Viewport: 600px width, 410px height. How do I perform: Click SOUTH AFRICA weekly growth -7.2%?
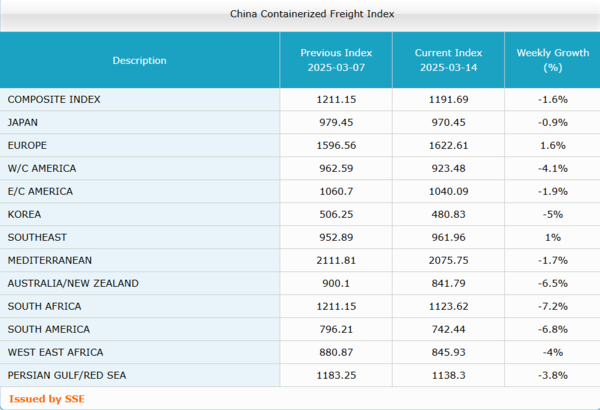(x=551, y=307)
